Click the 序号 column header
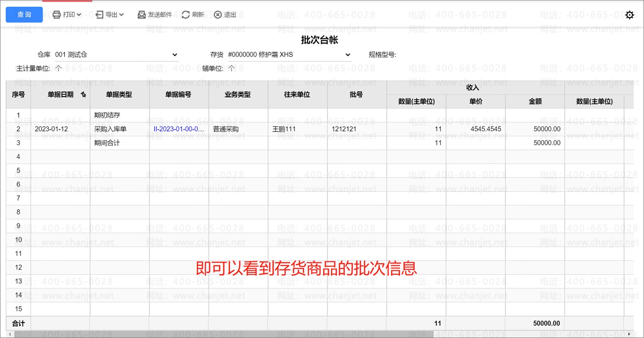The image size is (644, 338). click(x=18, y=95)
